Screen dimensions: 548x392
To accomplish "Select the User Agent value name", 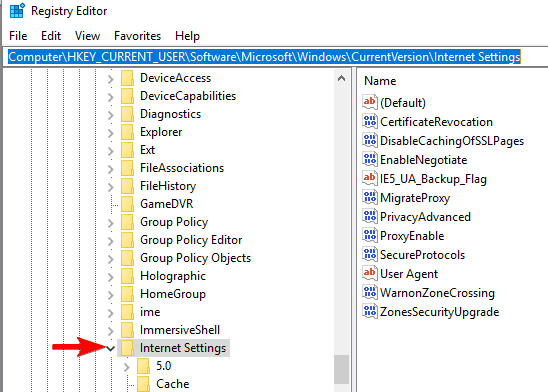I will tap(409, 274).
